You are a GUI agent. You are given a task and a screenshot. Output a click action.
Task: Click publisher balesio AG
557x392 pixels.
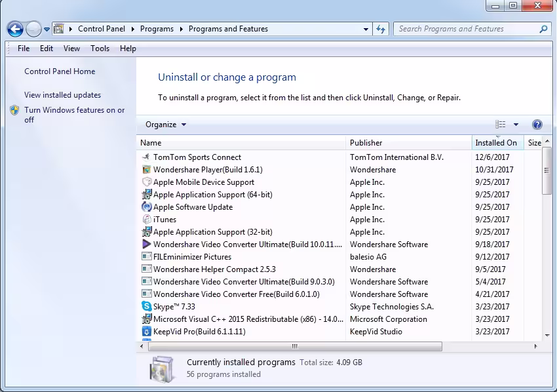click(368, 257)
